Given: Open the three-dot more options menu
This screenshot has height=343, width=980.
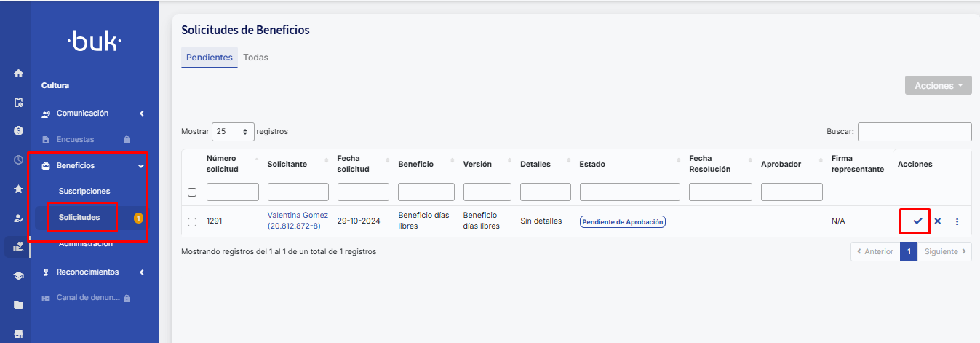Looking at the screenshot, I should [x=957, y=221].
